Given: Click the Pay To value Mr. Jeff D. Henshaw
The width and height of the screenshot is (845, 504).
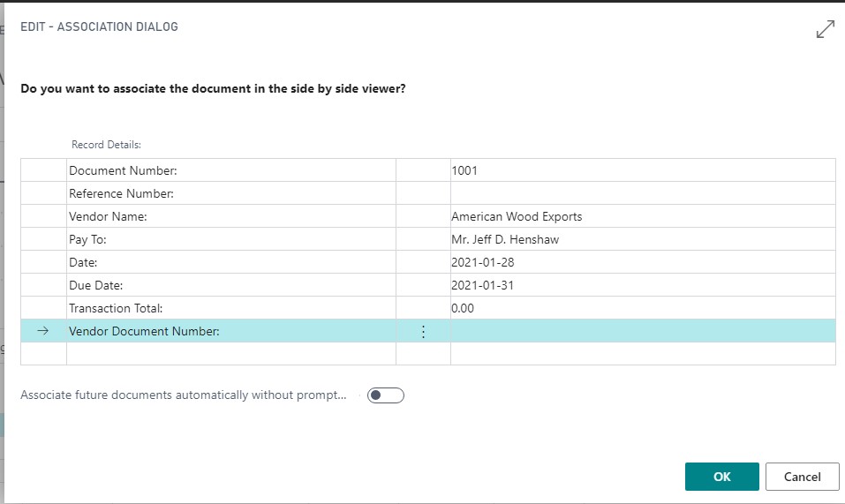Looking at the screenshot, I should (503, 239).
